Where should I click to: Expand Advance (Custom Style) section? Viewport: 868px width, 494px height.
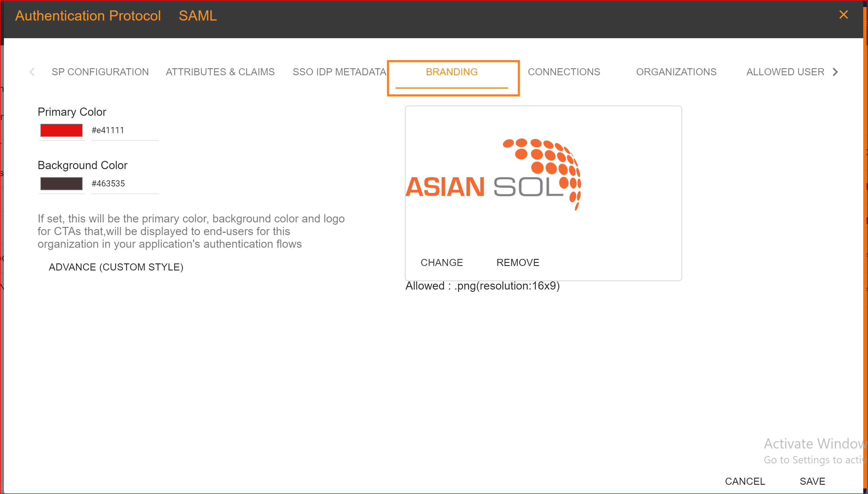(116, 267)
